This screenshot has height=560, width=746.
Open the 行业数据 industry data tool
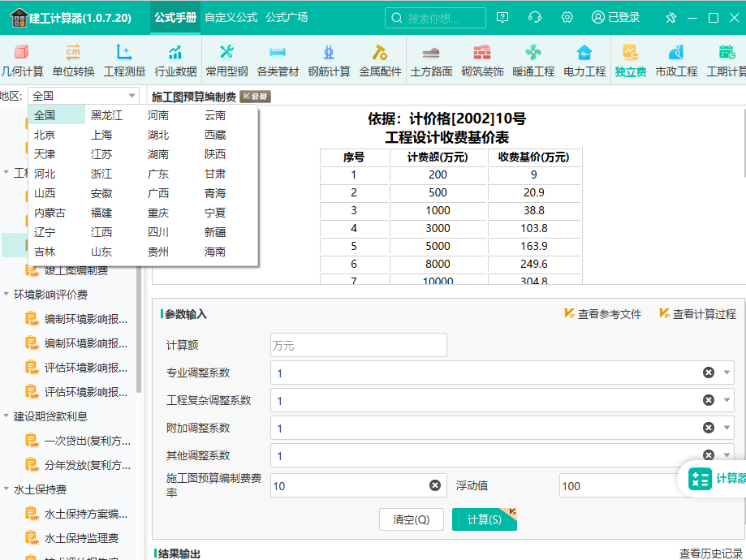pos(175,60)
